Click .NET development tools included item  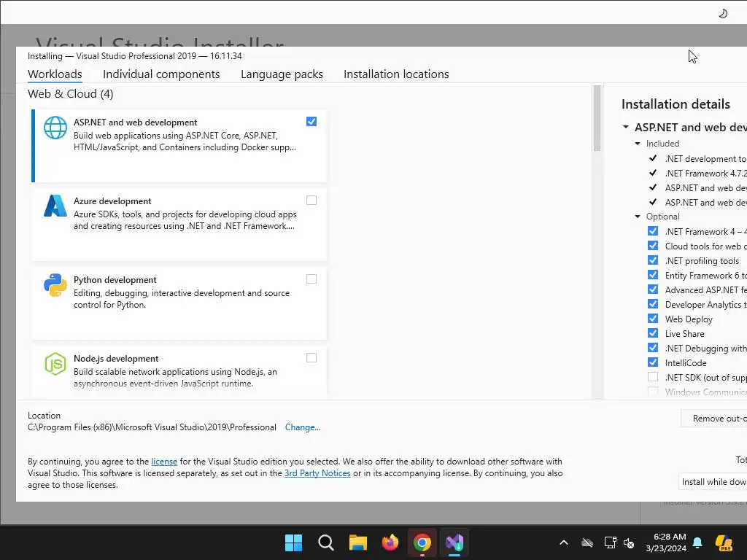[705, 159]
